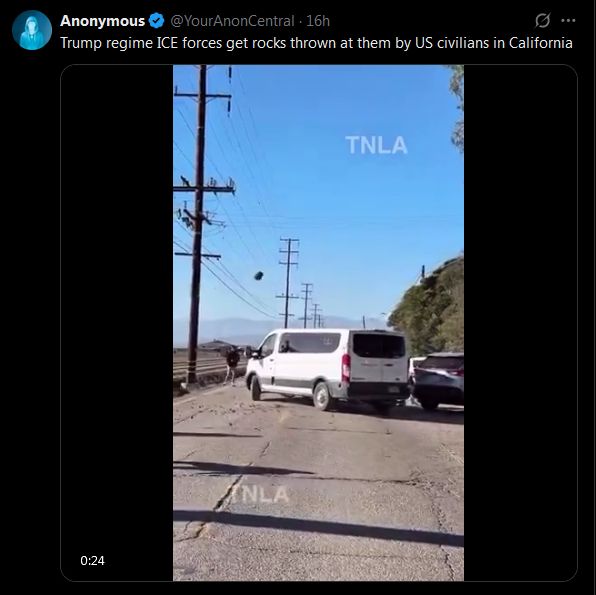The width and height of the screenshot is (596, 595).
Task: Click the tweet text about ICE forces
Action: (316, 43)
